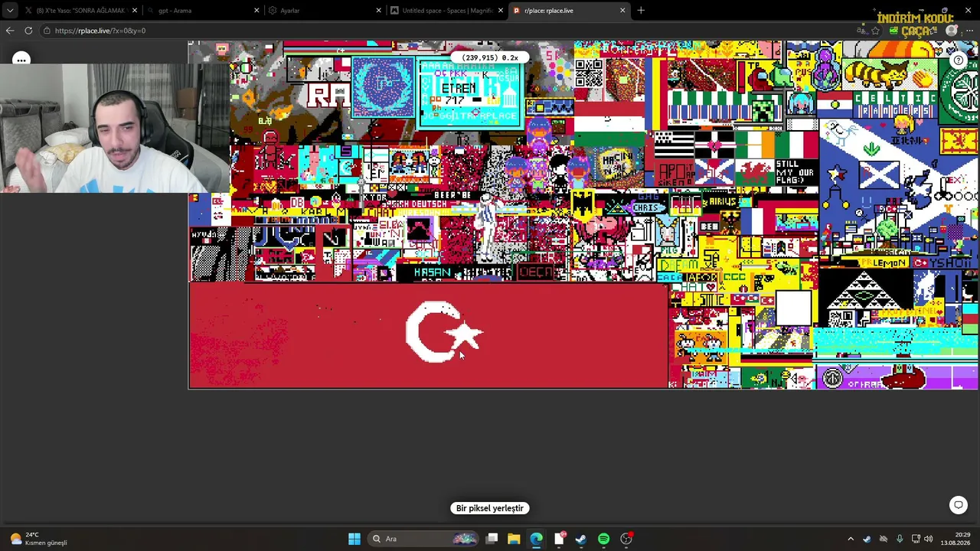980x551 pixels.
Task: Open a new browser tab
Action: tap(641, 11)
